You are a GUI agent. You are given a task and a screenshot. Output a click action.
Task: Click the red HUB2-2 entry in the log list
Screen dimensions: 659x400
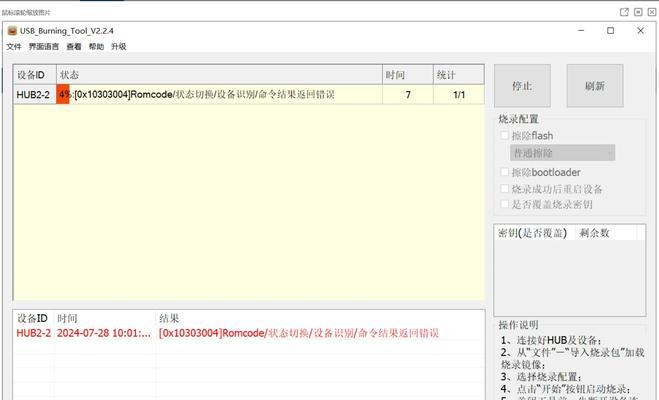(x=33, y=333)
